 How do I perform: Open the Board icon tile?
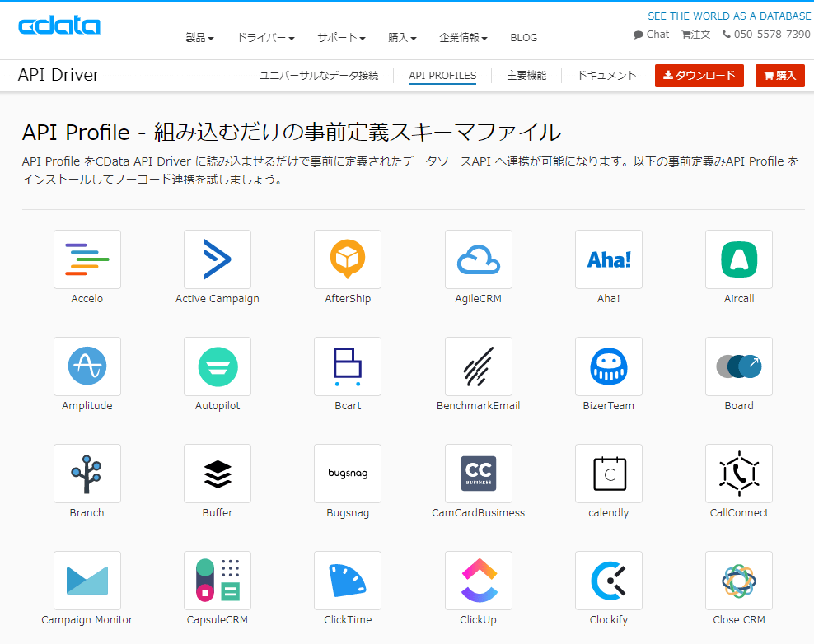tap(739, 366)
